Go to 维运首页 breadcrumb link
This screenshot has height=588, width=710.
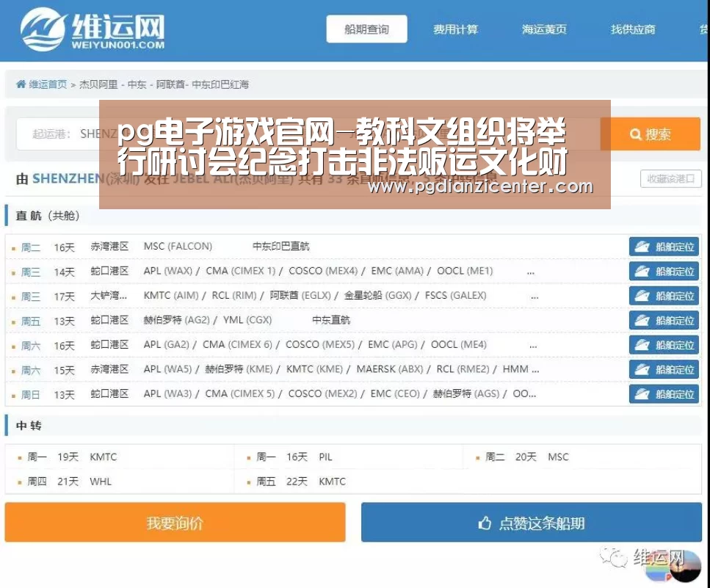pos(48,84)
